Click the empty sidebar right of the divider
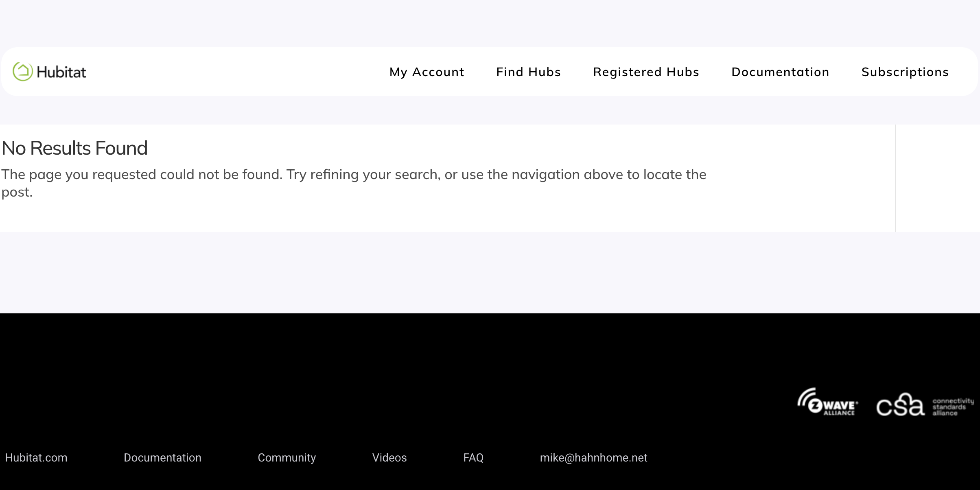Viewport: 980px width, 490px height. click(x=937, y=178)
